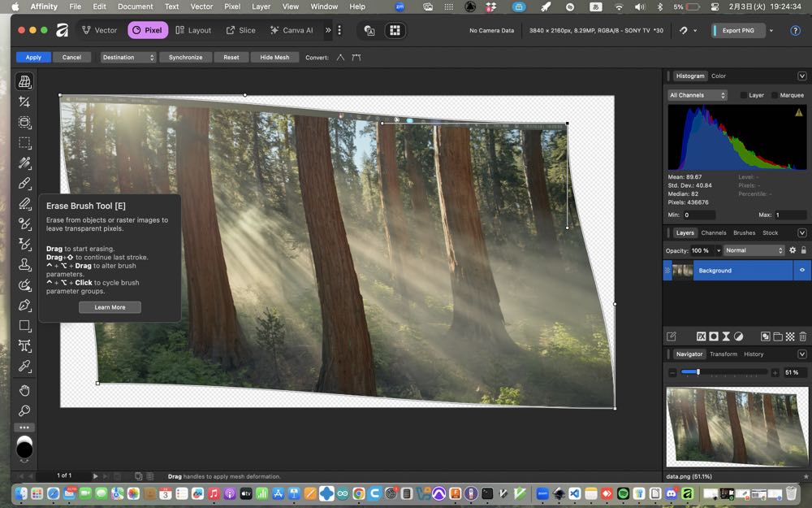Open layer effects FX icon
812x508 pixels.
[x=701, y=336]
